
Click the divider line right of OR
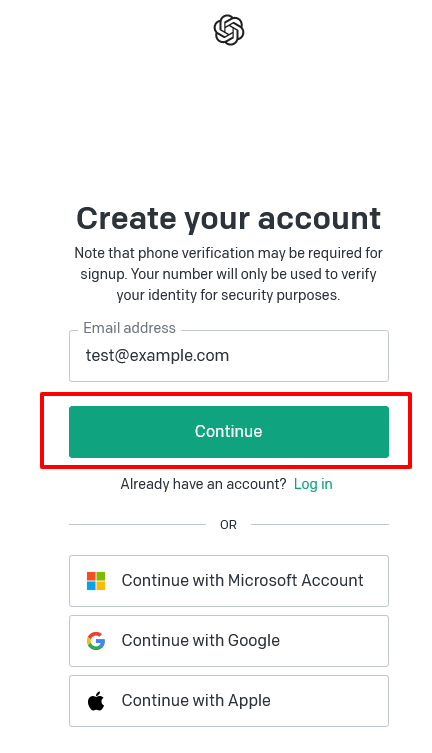(320, 524)
